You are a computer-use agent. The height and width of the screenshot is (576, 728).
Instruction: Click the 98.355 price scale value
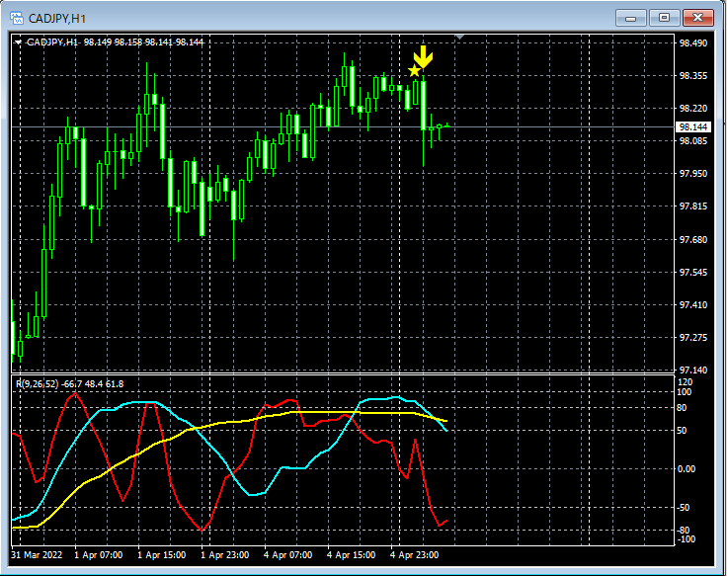pyautogui.click(x=693, y=76)
